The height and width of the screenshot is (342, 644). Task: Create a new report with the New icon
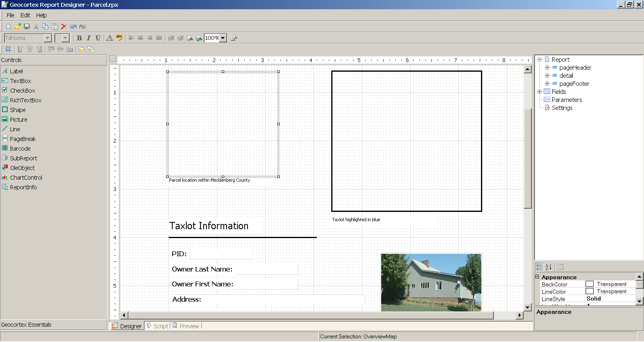(x=8, y=27)
